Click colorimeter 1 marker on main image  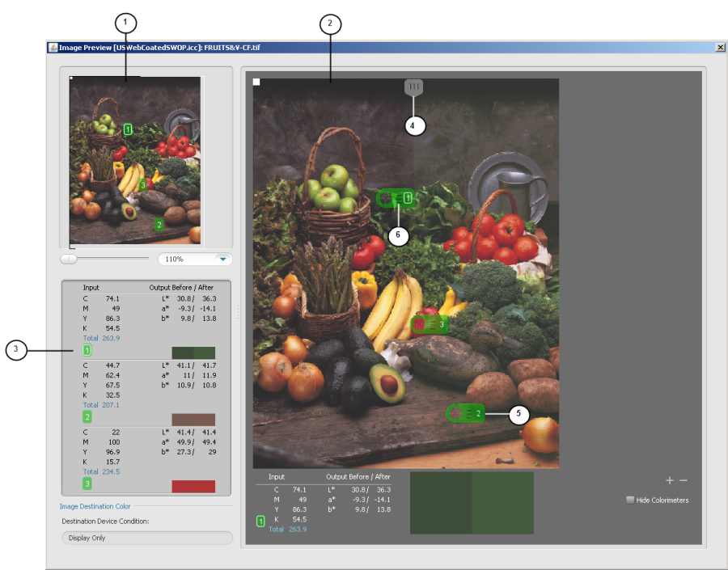396,198
